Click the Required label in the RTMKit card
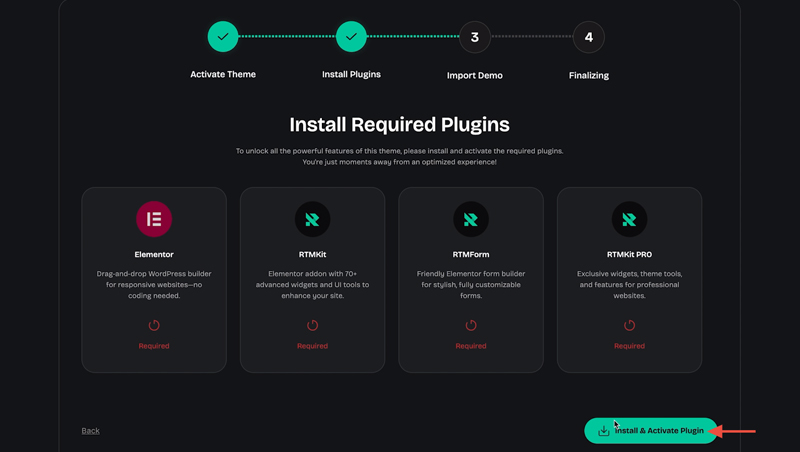 pos(312,346)
